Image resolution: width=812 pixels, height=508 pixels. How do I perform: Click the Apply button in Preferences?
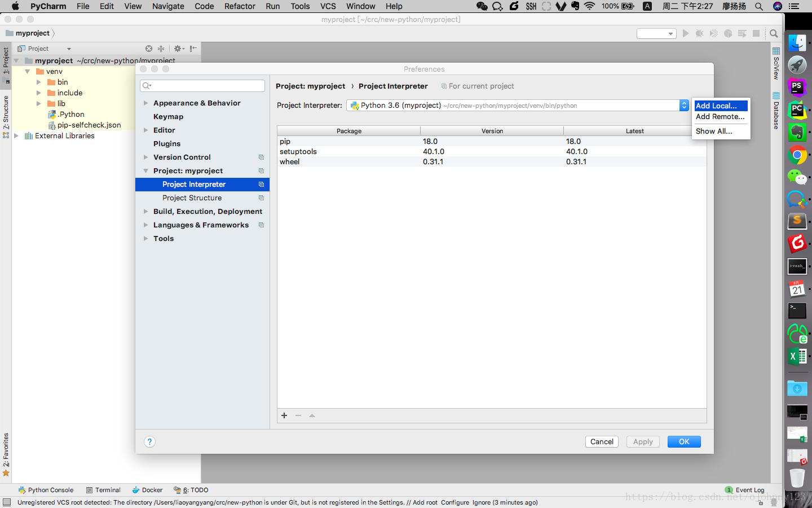coord(643,442)
